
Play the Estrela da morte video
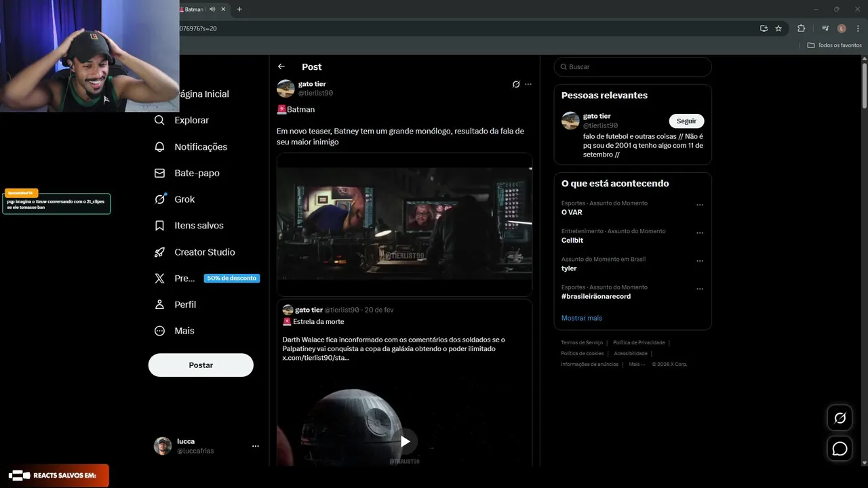(405, 442)
